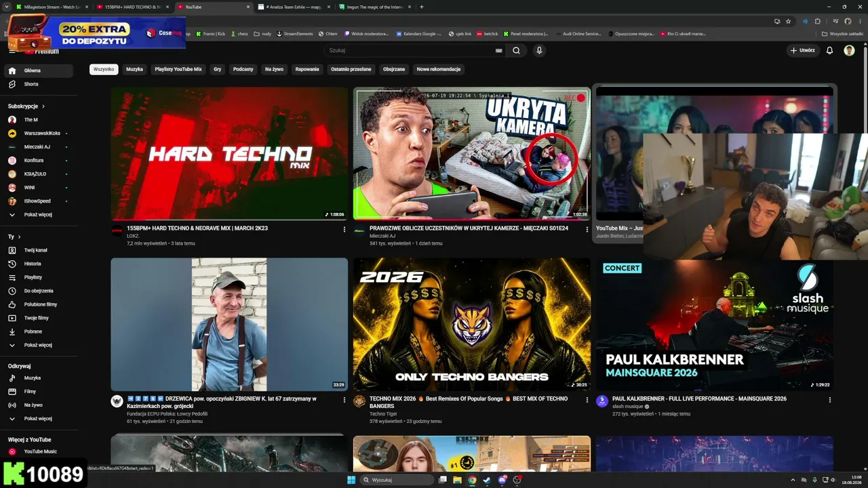
Task: Expand more subscriptions with Pokaż więcej
Action: 39,215
